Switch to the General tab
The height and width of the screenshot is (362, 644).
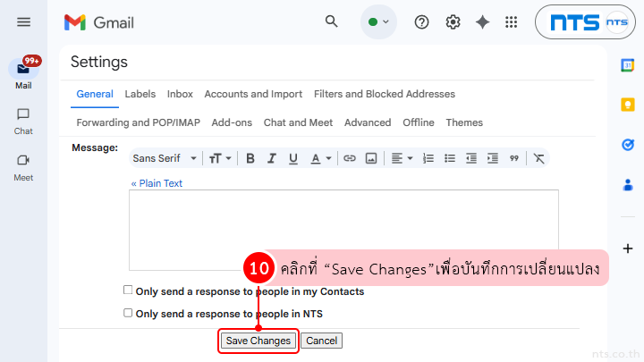[95, 94]
